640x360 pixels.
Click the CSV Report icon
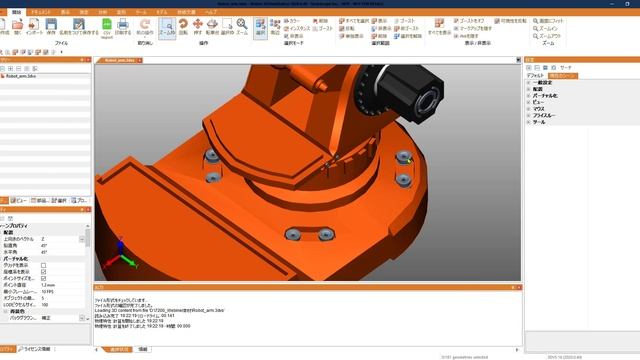pos(107,24)
